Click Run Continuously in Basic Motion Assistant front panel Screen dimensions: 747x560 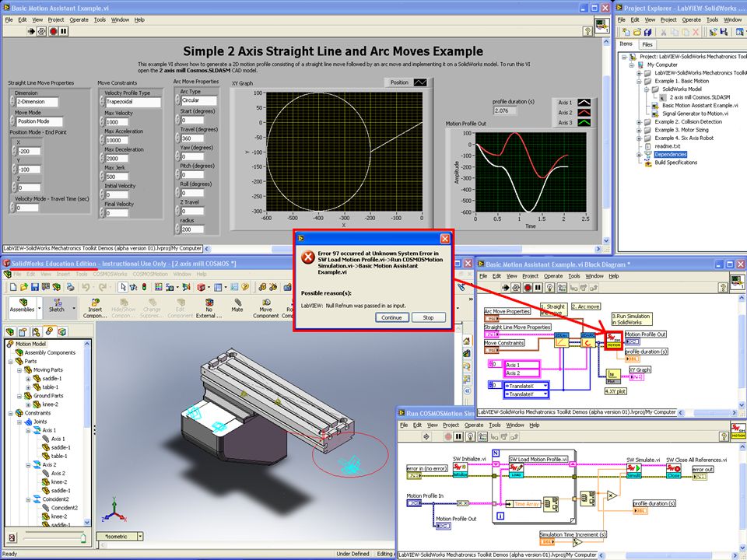pyautogui.click(x=42, y=31)
